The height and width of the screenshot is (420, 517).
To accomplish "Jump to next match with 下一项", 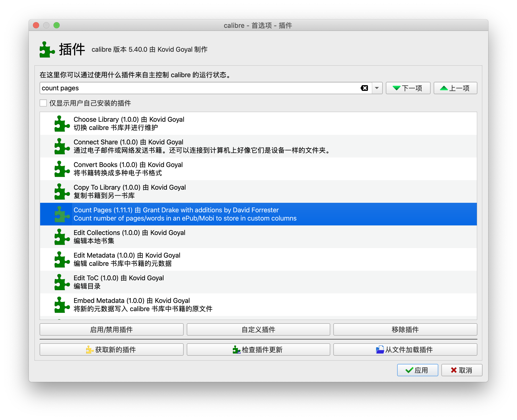I will [x=408, y=88].
